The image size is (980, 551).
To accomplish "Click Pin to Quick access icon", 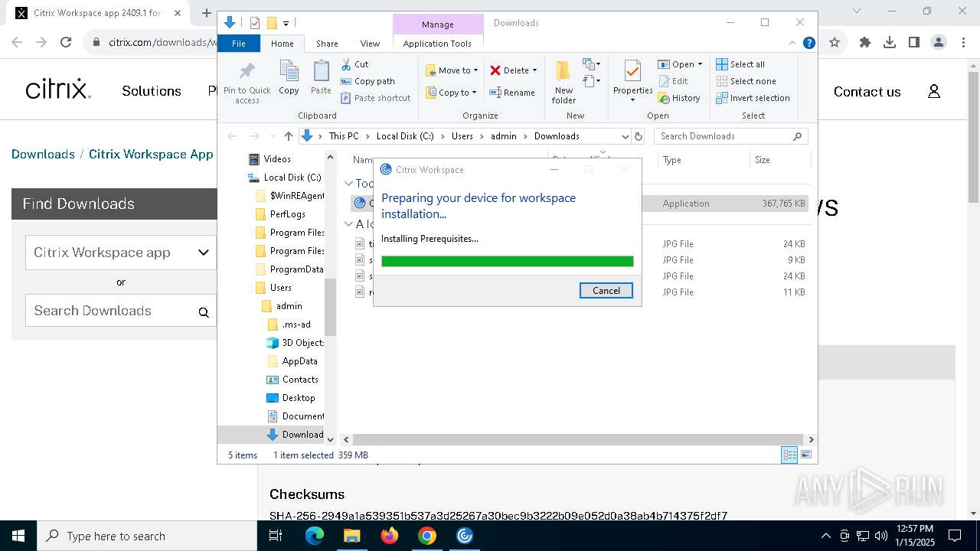I will point(247,71).
